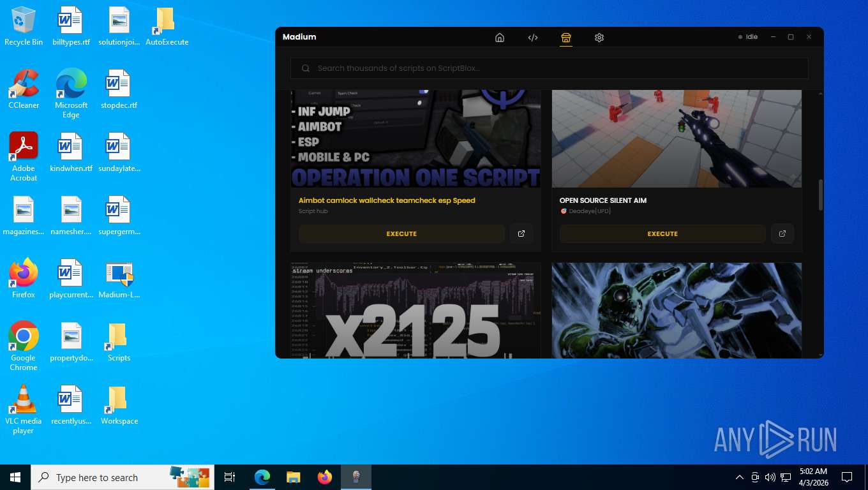The image size is (868, 490).
Task: Open SILENT AIM script external link icon
Action: [x=782, y=234]
